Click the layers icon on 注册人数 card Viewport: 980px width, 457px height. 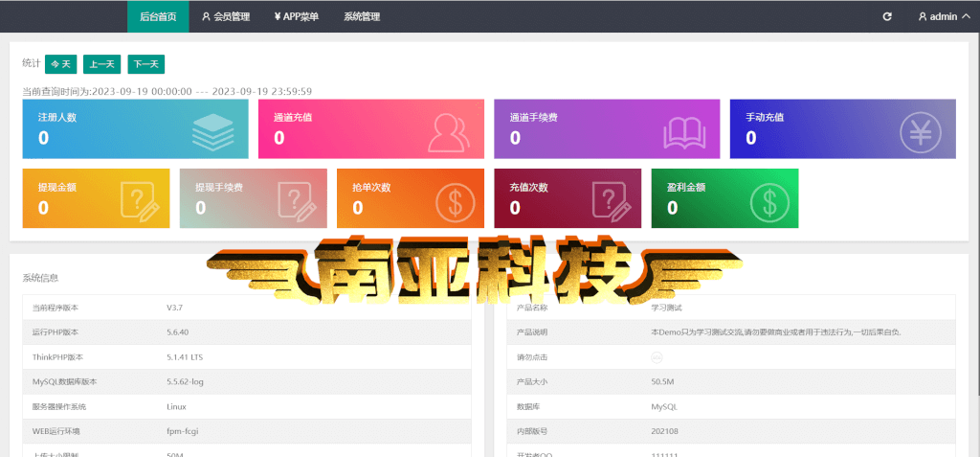pos(212,131)
